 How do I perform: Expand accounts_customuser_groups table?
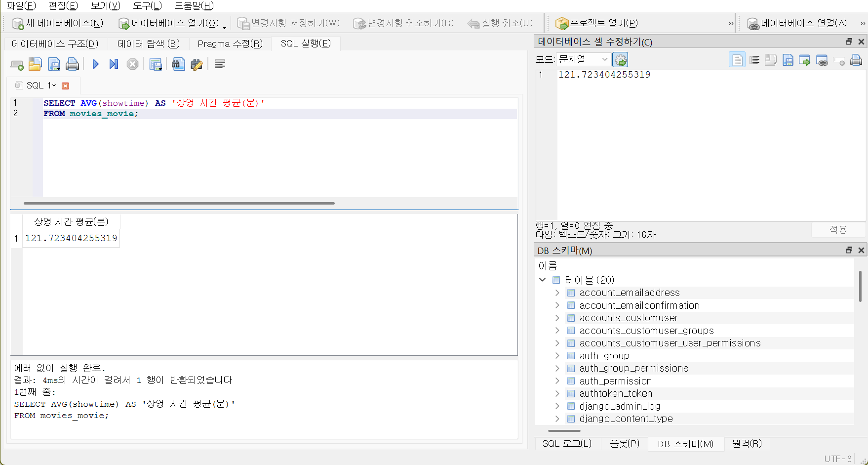(557, 331)
